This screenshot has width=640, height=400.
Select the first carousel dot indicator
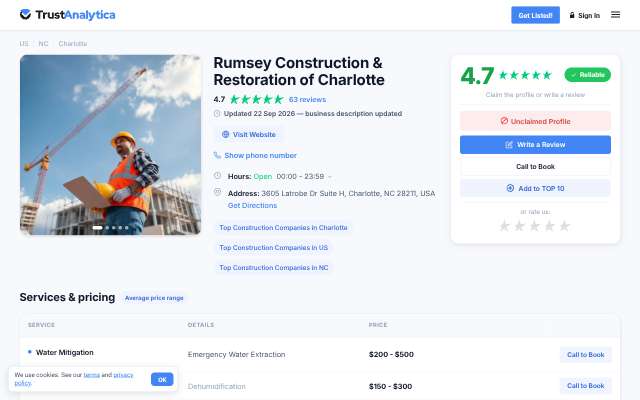97,228
